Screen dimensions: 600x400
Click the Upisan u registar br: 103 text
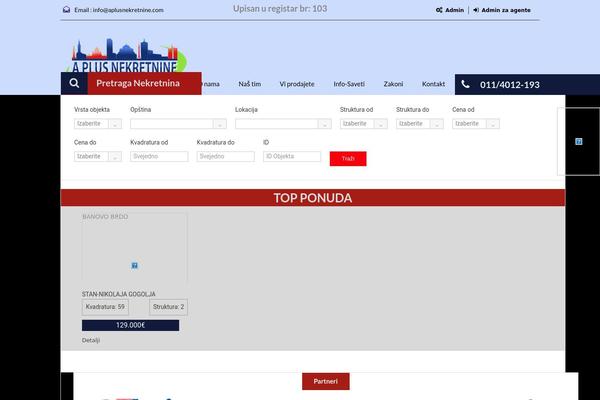coord(280,8)
